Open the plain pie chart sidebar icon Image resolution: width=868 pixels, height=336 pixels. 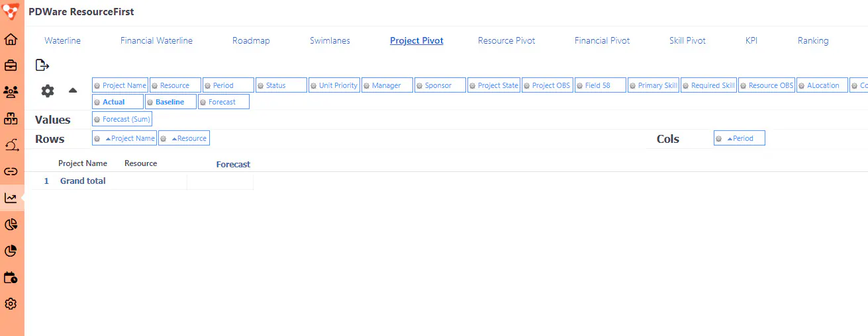click(x=11, y=251)
